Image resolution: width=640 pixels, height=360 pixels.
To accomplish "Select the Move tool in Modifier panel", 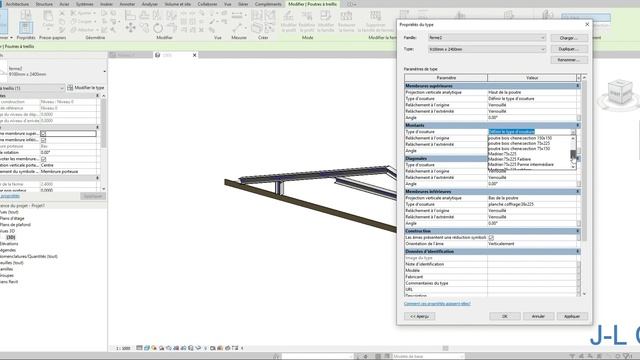I will tap(131, 28).
